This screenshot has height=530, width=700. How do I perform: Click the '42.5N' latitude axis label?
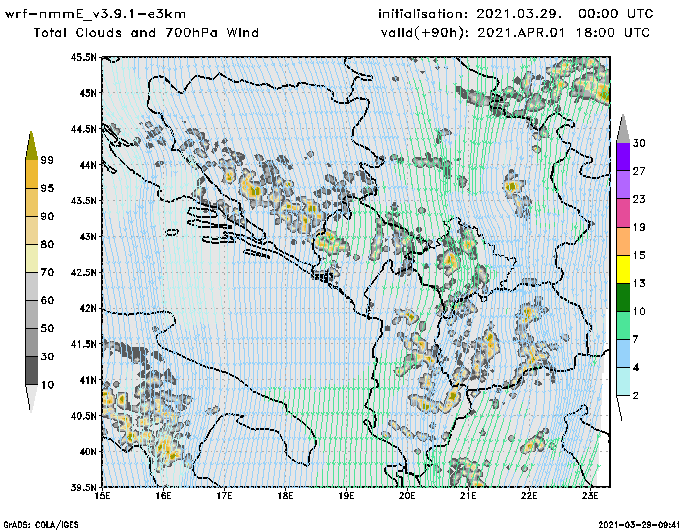coord(83,272)
